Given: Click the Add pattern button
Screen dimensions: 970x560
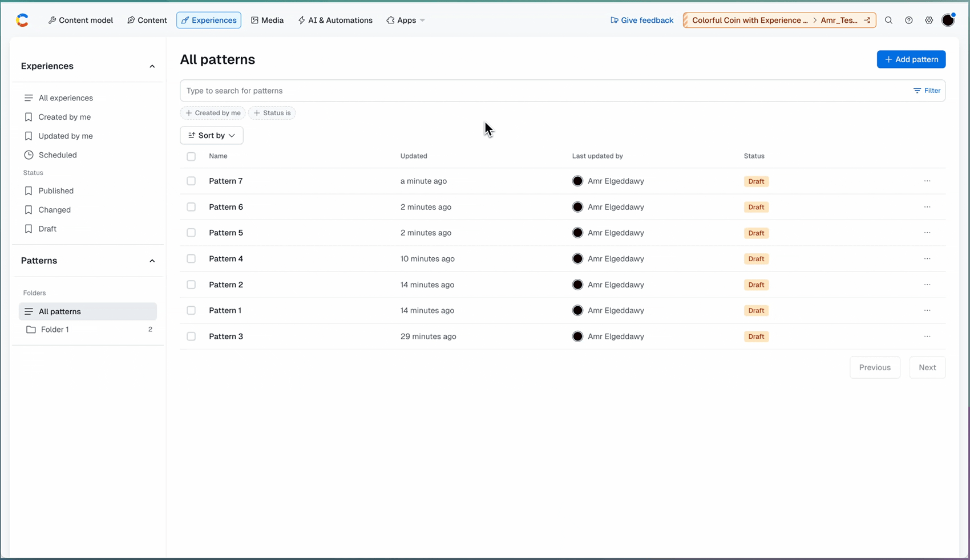Looking at the screenshot, I should coord(911,59).
